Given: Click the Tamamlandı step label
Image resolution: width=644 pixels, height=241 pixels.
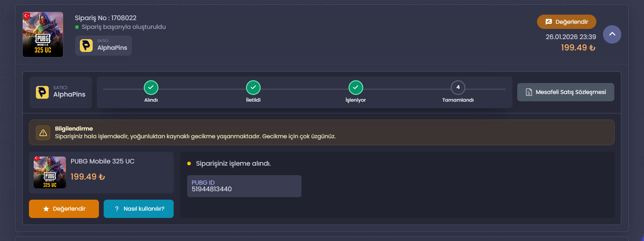Looking at the screenshot, I should (458, 100).
